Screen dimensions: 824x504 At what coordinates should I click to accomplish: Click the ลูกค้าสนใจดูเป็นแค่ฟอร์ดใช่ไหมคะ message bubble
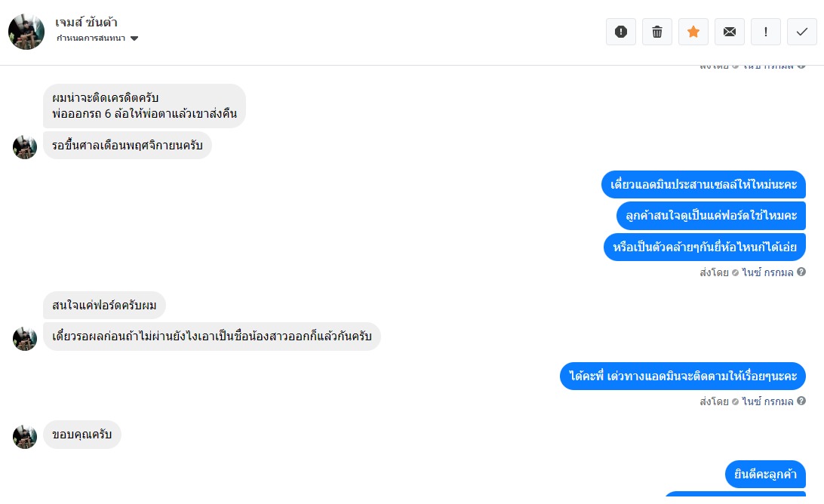[711, 216]
